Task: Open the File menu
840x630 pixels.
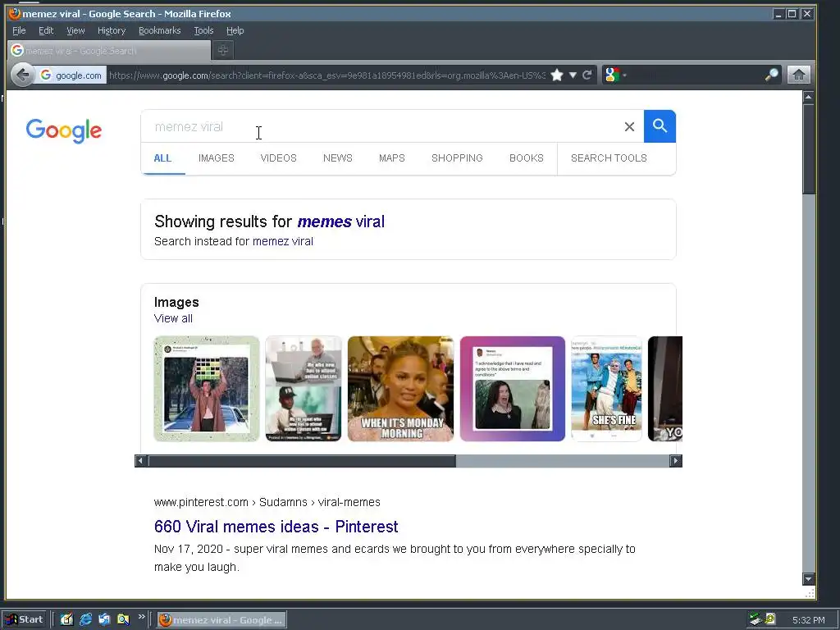Action: [19, 30]
